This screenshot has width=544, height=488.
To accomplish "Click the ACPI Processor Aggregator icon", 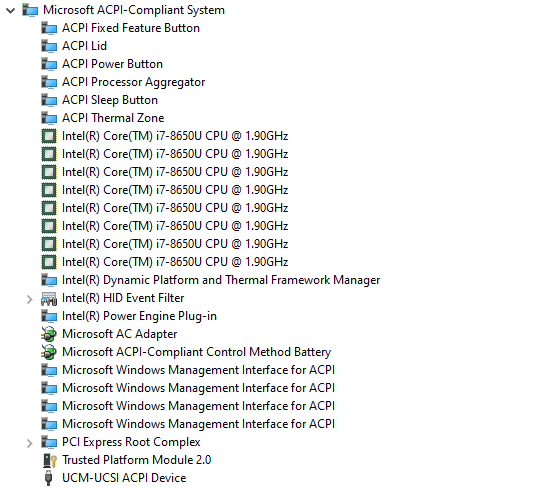I will point(49,82).
